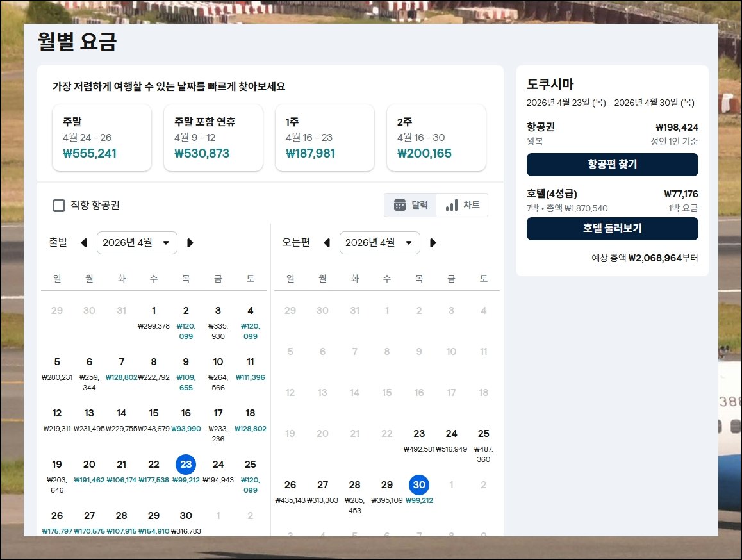Screen dimensions: 742x560
Task: Go to previous departure month arrow
Action: (x=84, y=243)
